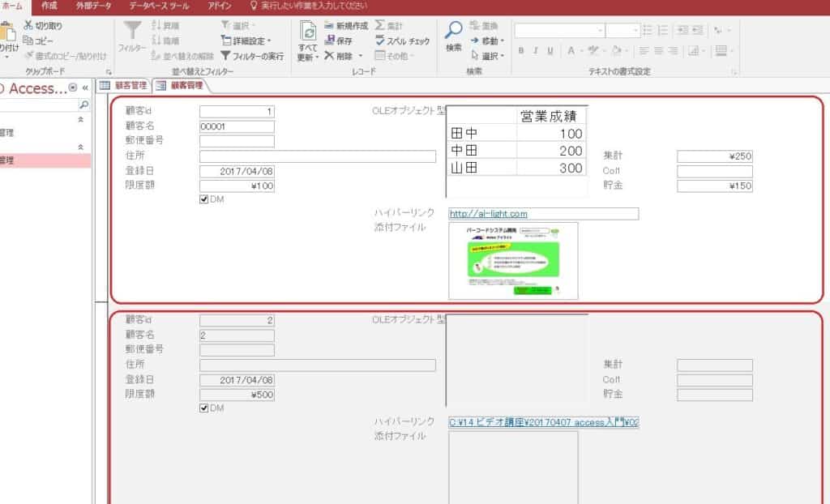Screen dimensions: 830x504
Task: Open the 削除 (Delete) dropdown arrow
Action: pos(360,53)
